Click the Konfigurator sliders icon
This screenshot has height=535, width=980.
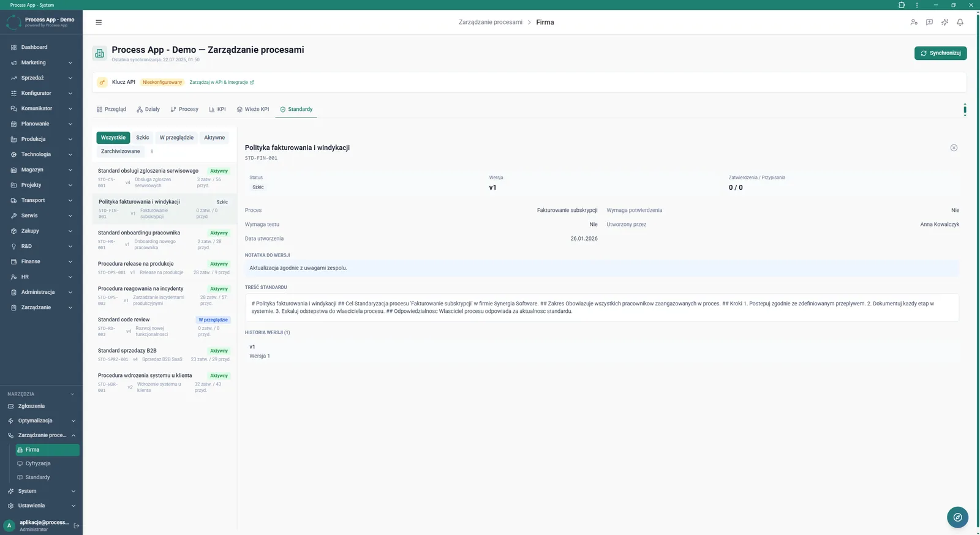point(13,93)
